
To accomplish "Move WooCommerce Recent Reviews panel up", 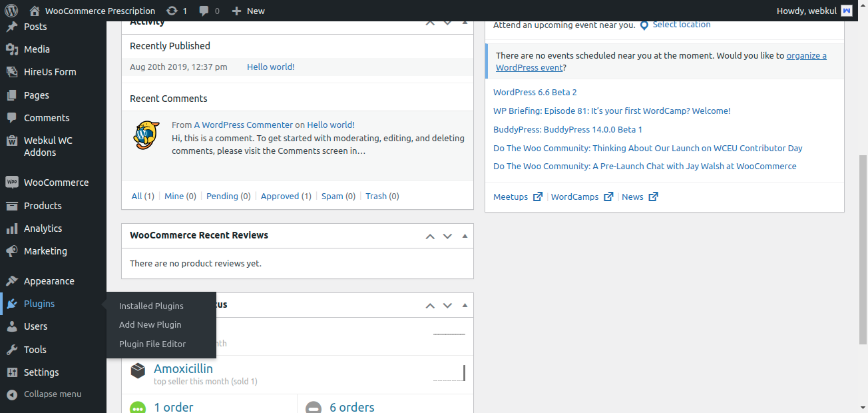I will click(429, 236).
